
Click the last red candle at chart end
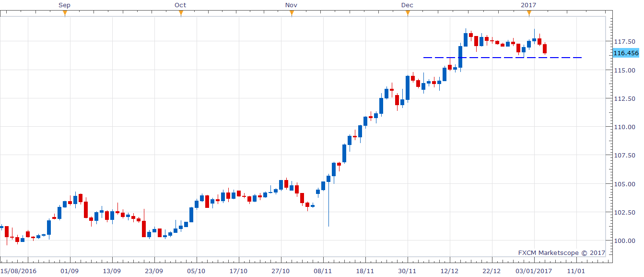tap(545, 48)
